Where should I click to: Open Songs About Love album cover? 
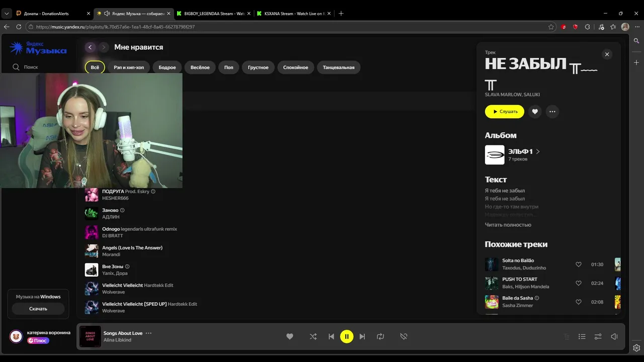[90, 336]
